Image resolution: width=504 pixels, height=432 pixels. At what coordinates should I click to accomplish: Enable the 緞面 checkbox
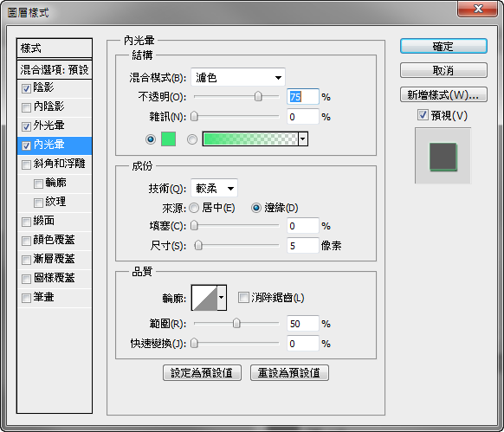coord(26,222)
